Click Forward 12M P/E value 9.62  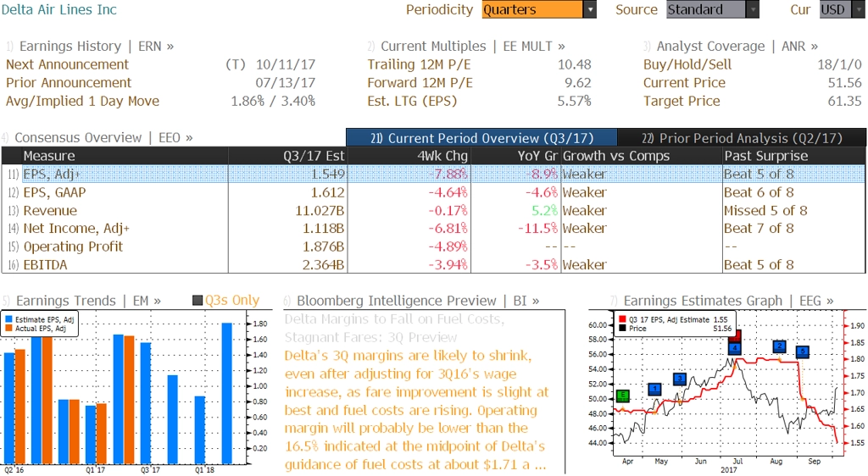[578, 83]
